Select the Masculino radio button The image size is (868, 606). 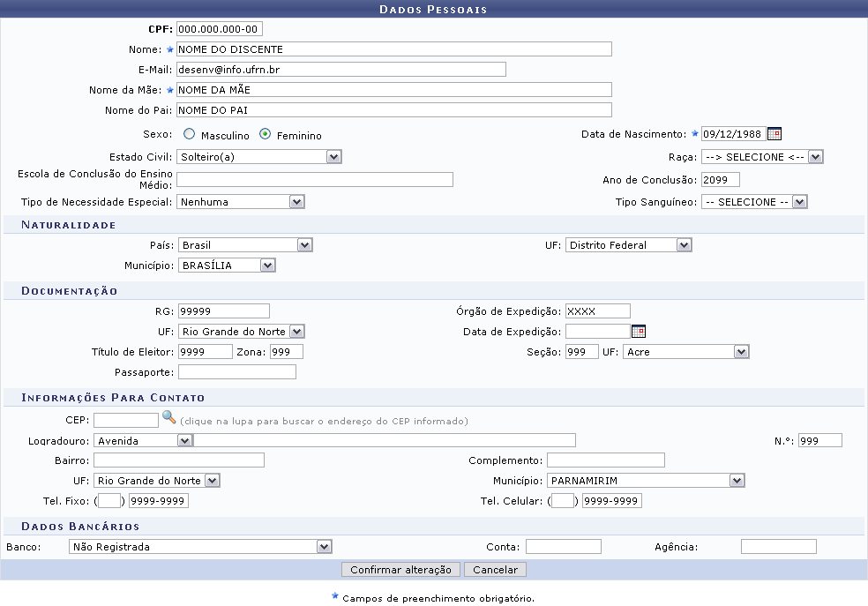coord(189,135)
